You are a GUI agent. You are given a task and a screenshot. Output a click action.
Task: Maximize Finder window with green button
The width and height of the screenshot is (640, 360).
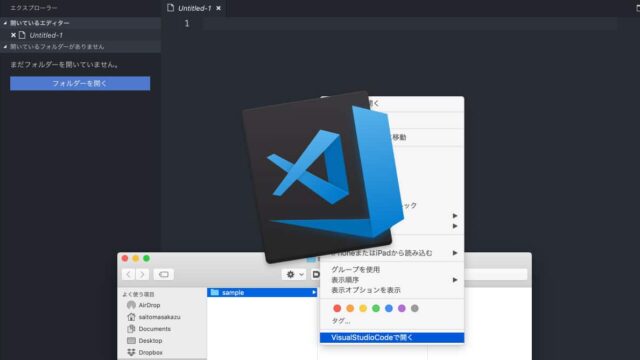coord(146,258)
